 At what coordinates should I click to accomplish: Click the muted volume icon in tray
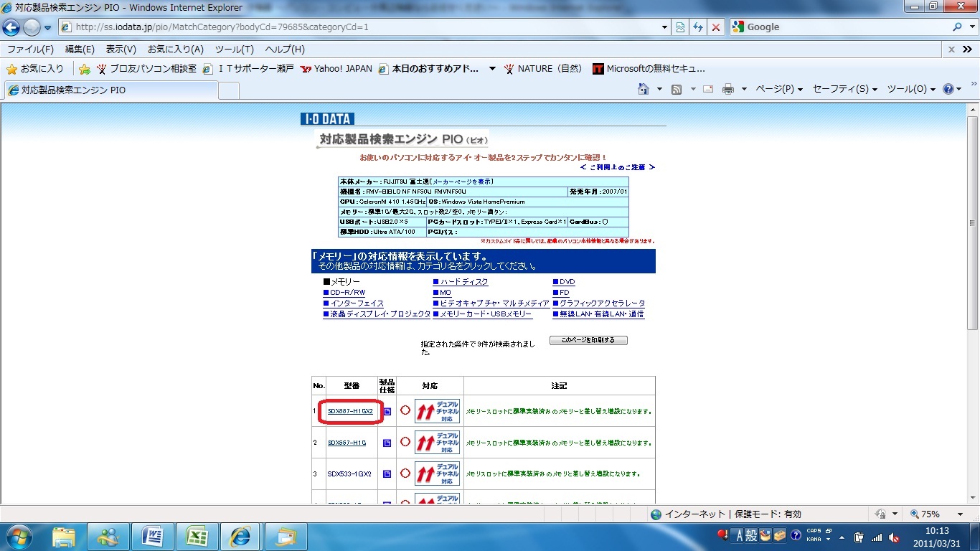(895, 537)
